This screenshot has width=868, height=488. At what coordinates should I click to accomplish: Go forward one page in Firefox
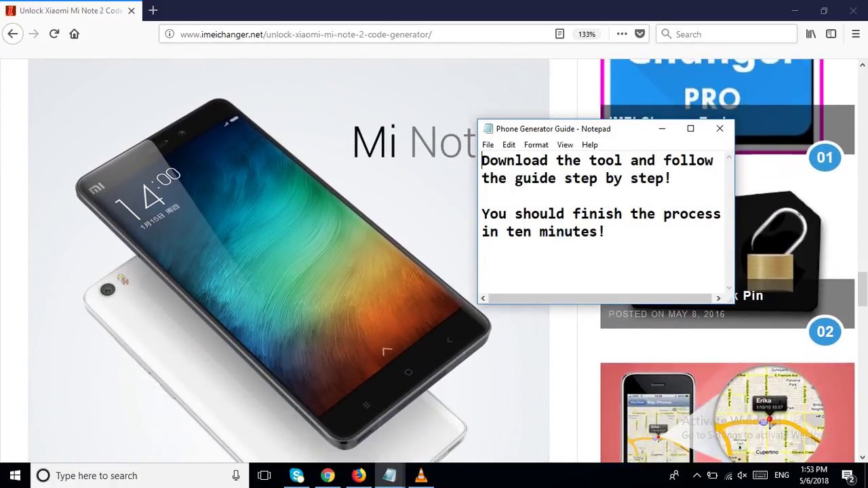pos(33,34)
